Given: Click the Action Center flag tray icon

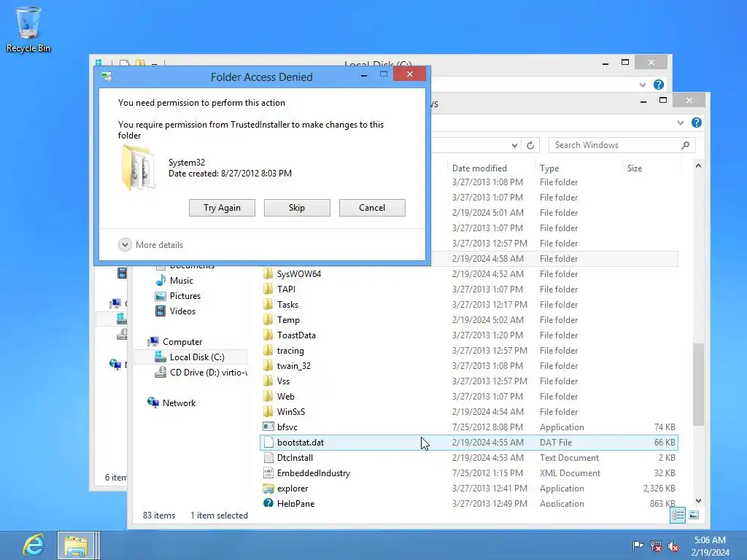Looking at the screenshot, I should click(638, 545).
